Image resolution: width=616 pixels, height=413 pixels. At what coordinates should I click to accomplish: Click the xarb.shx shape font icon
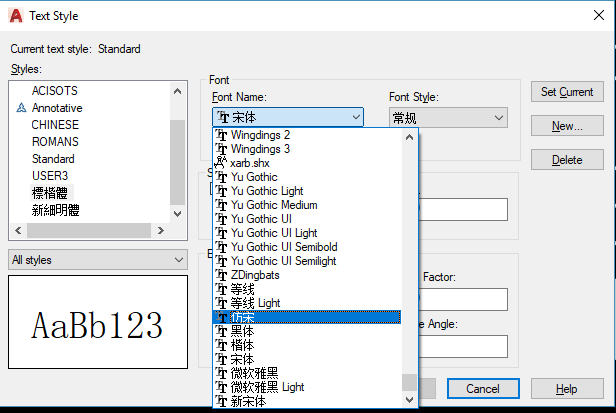pyautogui.click(x=221, y=162)
